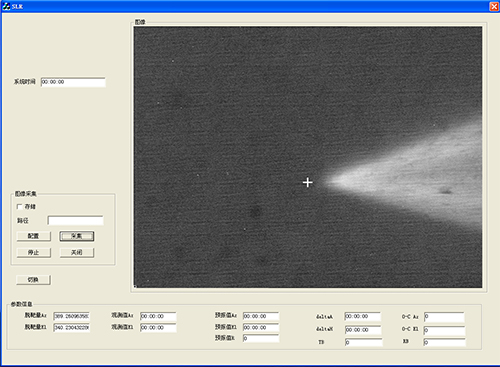Image resolution: width=500 pixels, height=367 pixels.
Task: Click the O-C Az field
Action: pyautogui.click(x=444, y=317)
